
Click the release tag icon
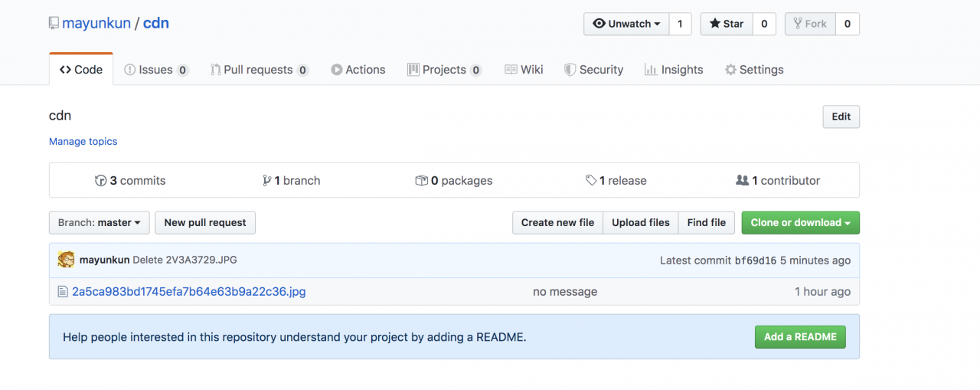pyautogui.click(x=591, y=181)
